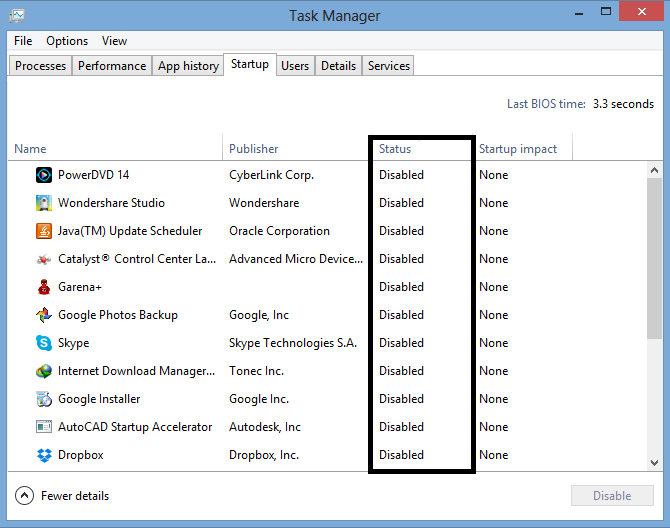Viewport: 670px width, 528px height.
Task: Select the Dropbox entry name
Action: coord(81,455)
